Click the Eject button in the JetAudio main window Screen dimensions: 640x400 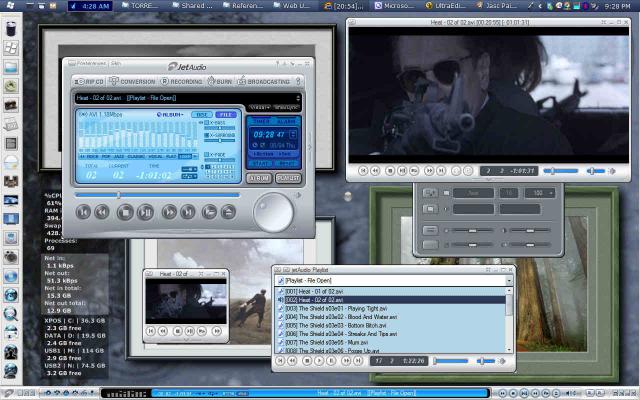(x=228, y=212)
